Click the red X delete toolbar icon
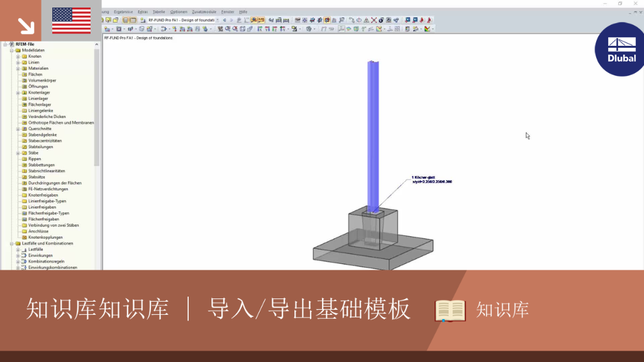The image size is (644, 362). click(x=374, y=20)
